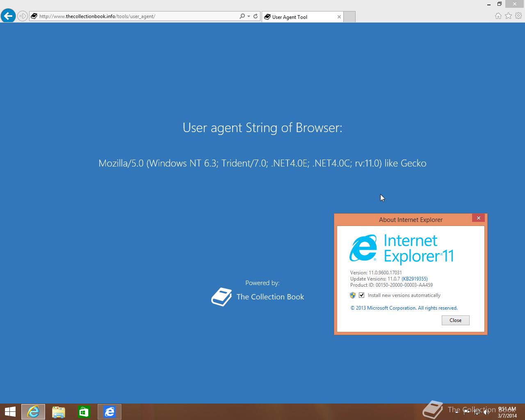Click the Action Center flag tray icon
The height and width of the screenshot is (420, 525).
click(466, 412)
